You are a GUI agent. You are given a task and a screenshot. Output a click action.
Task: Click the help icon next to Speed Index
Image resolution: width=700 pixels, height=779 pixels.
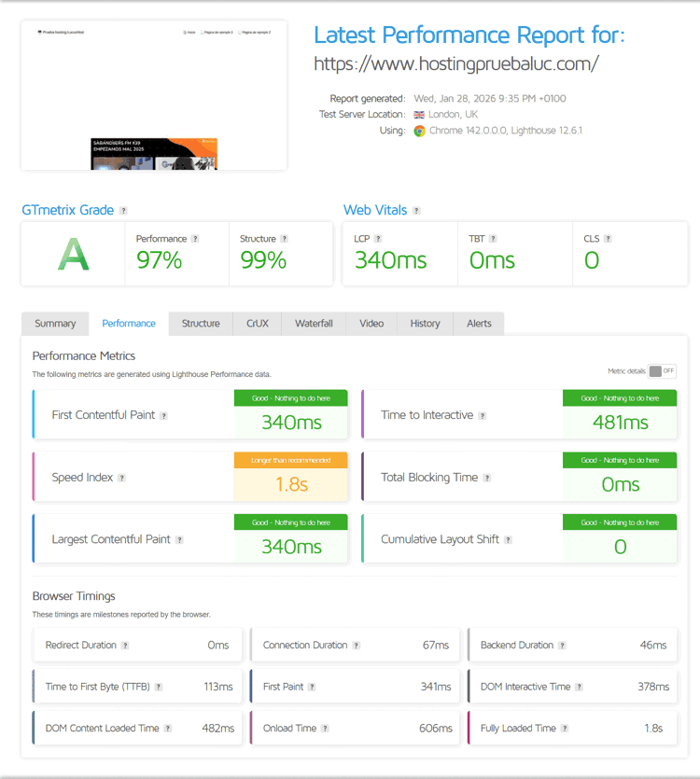click(x=121, y=478)
